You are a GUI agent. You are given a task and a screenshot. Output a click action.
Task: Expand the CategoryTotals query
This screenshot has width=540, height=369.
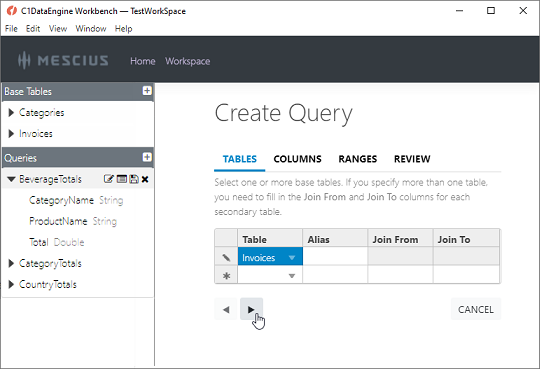(x=11, y=263)
